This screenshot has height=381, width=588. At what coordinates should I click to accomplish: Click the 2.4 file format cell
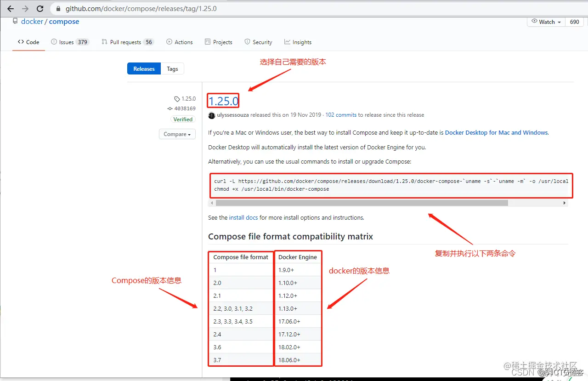click(241, 334)
